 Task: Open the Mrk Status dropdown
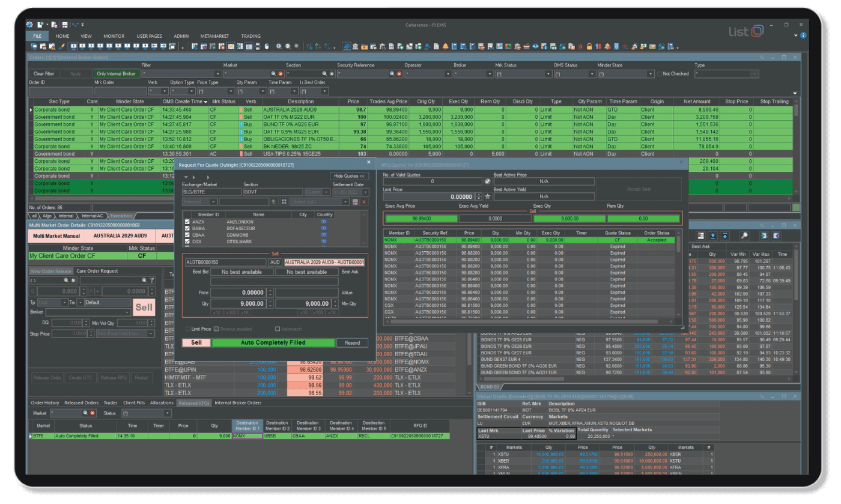tap(547, 74)
